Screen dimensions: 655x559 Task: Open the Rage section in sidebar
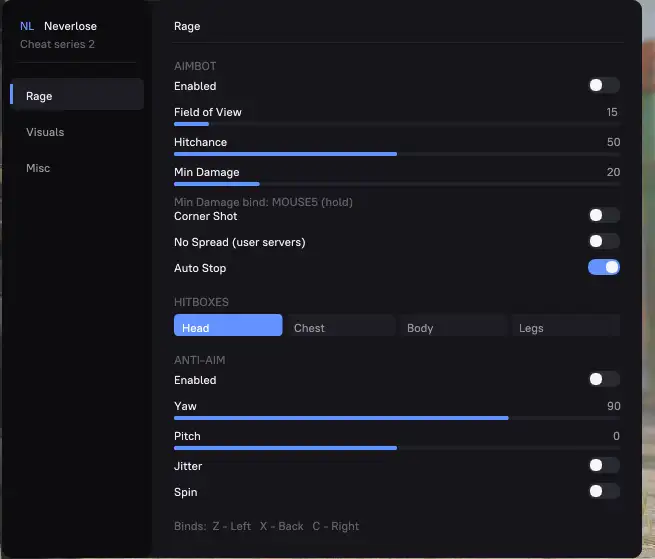[77, 94]
